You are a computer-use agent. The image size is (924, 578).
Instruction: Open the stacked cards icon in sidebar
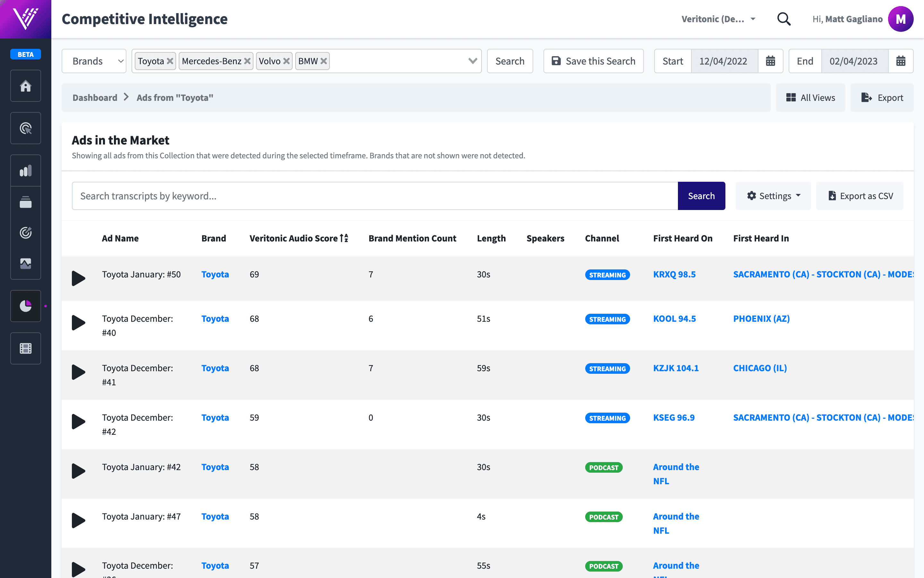click(x=26, y=202)
